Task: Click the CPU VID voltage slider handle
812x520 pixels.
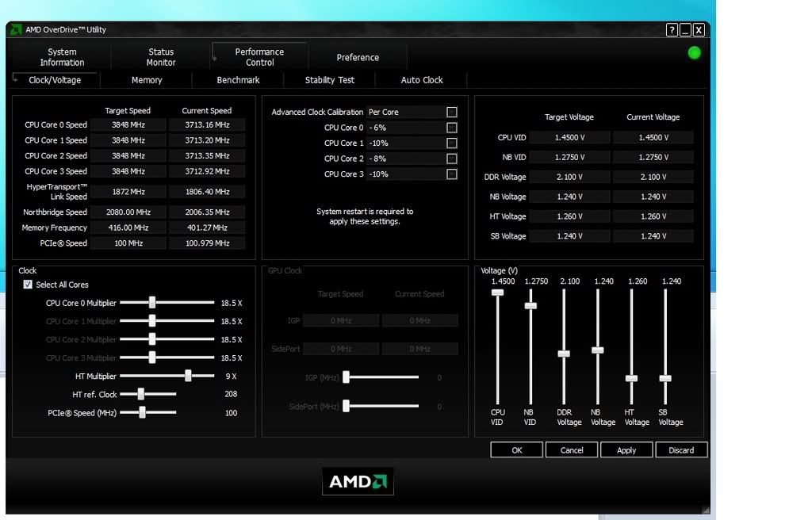Action: 498,292
